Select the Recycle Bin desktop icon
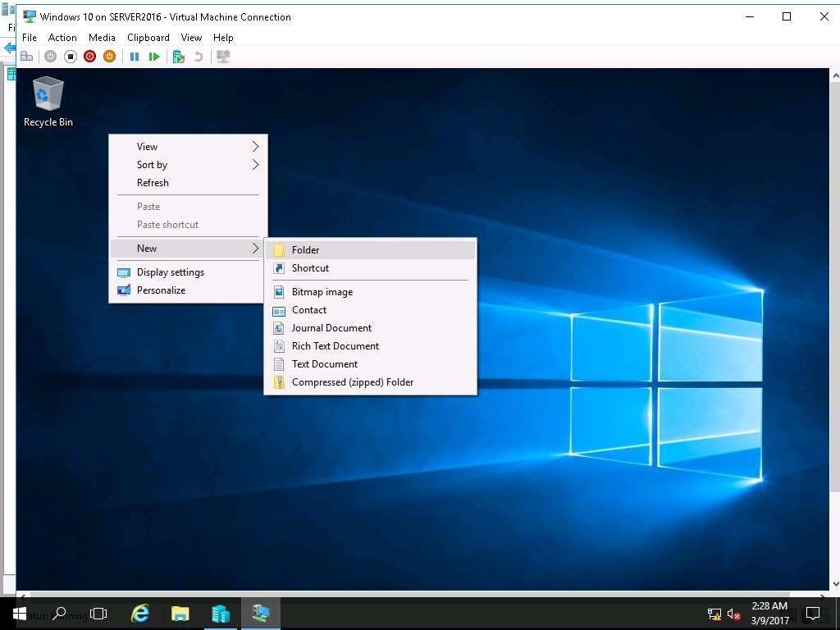The width and height of the screenshot is (840, 630). (x=48, y=102)
